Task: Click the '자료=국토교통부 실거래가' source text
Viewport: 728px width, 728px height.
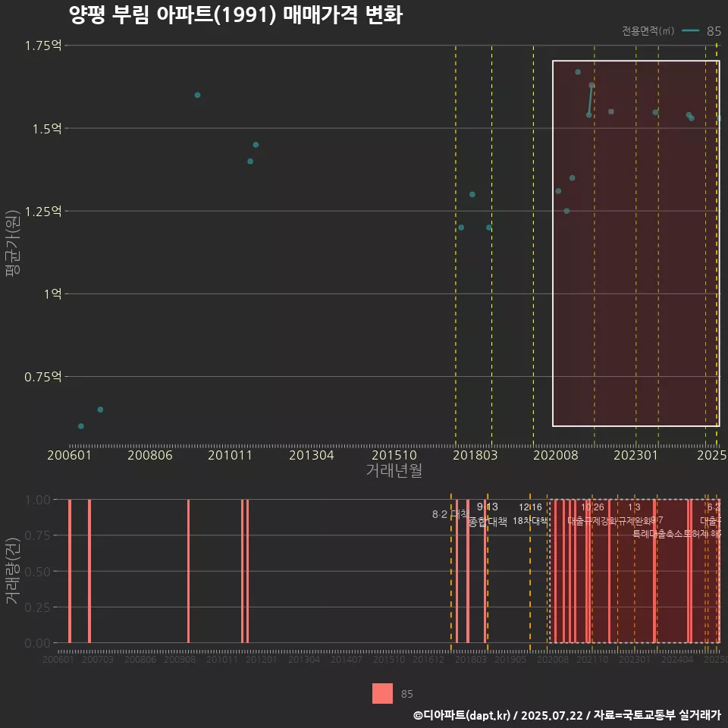Action: (x=657, y=715)
